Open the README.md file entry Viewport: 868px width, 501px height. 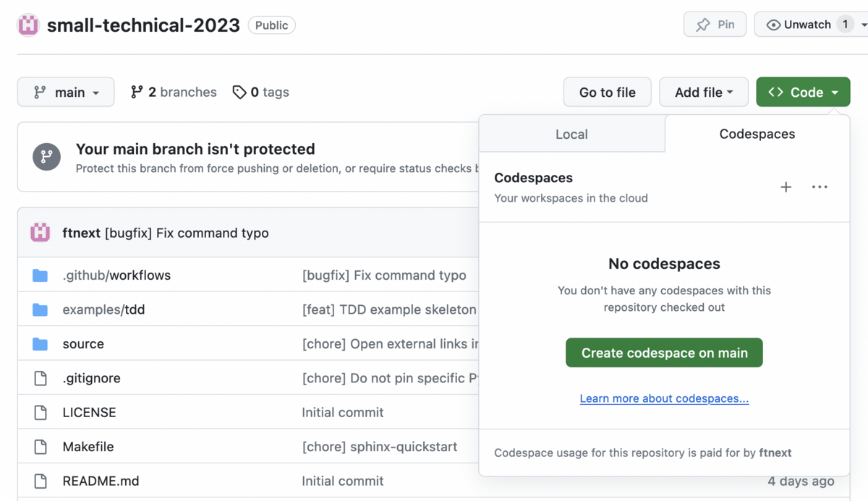tap(101, 481)
